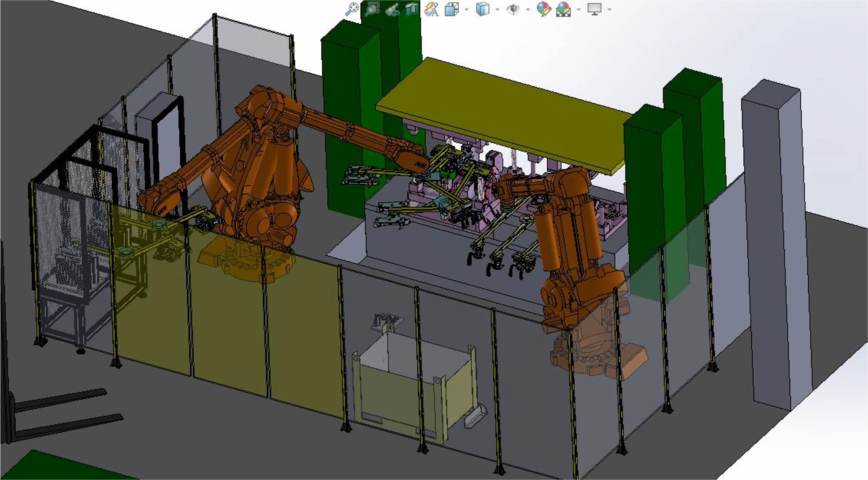Click the Previous View icon

tap(392, 9)
